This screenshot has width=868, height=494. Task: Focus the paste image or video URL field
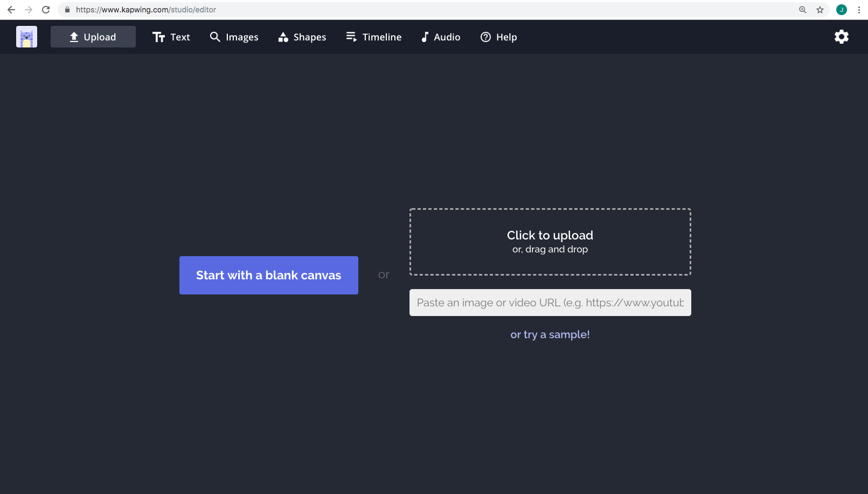click(550, 303)
